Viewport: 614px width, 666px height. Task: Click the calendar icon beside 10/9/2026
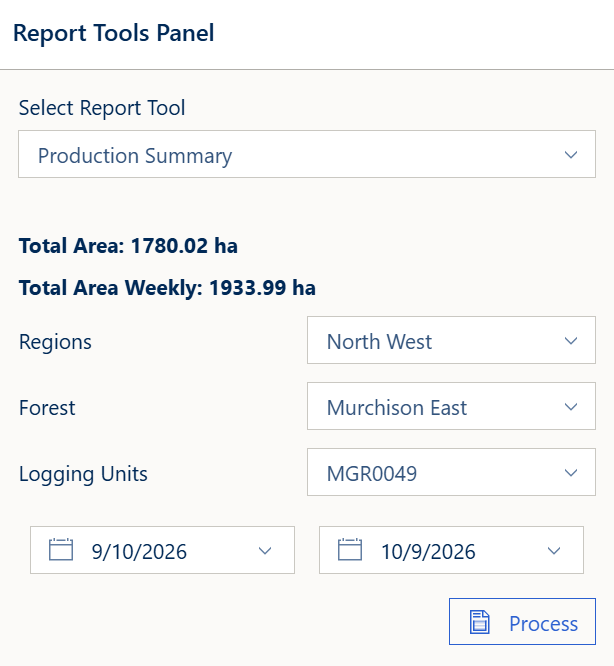click(350, 550)
